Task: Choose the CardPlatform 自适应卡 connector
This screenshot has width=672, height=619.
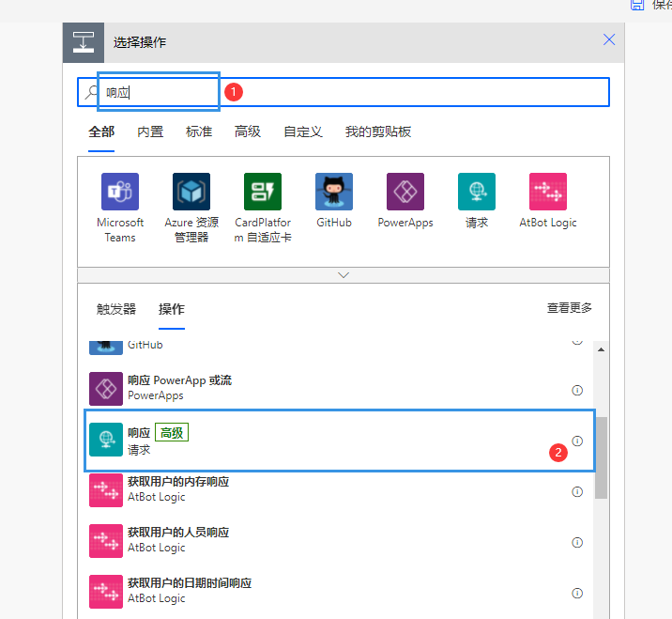Action: [x=263, y=192]
